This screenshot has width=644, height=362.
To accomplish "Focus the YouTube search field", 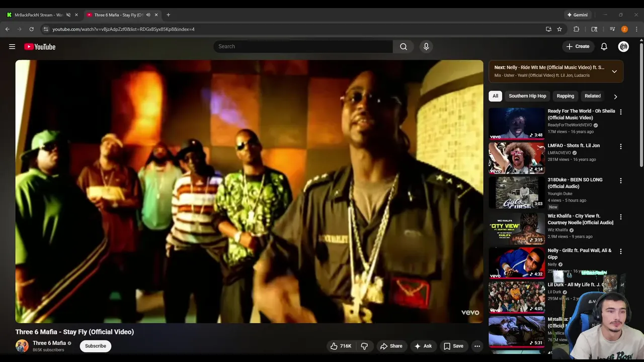I will [303, 47].
